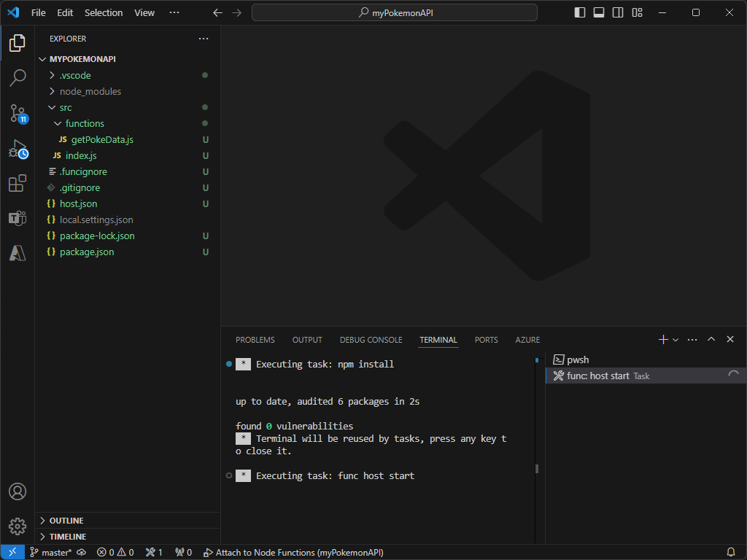This screenshot has width=747, height=560.
Task: Click the myPokemonAPI command center search box
Action: (x=395, y=13)
